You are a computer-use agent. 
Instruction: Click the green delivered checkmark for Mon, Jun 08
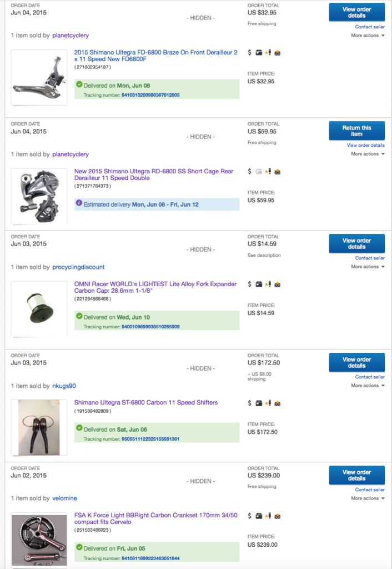pyautogui.click(x=79, y=85)
